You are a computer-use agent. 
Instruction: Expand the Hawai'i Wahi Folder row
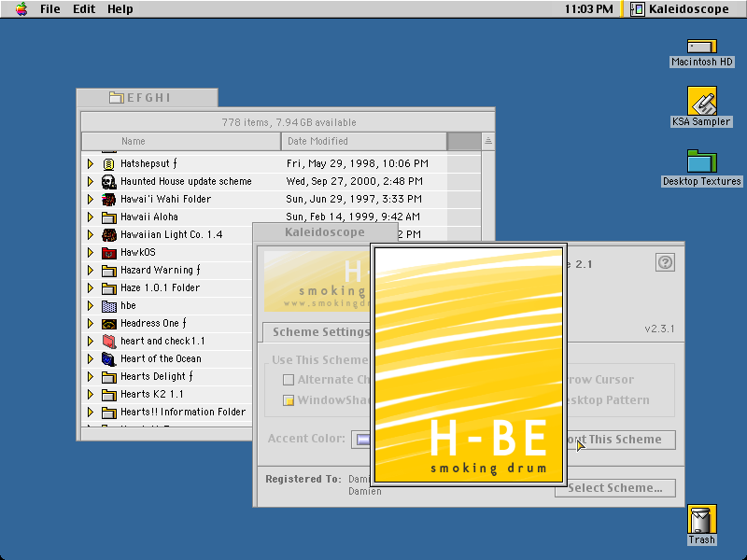tap(91, 199)
